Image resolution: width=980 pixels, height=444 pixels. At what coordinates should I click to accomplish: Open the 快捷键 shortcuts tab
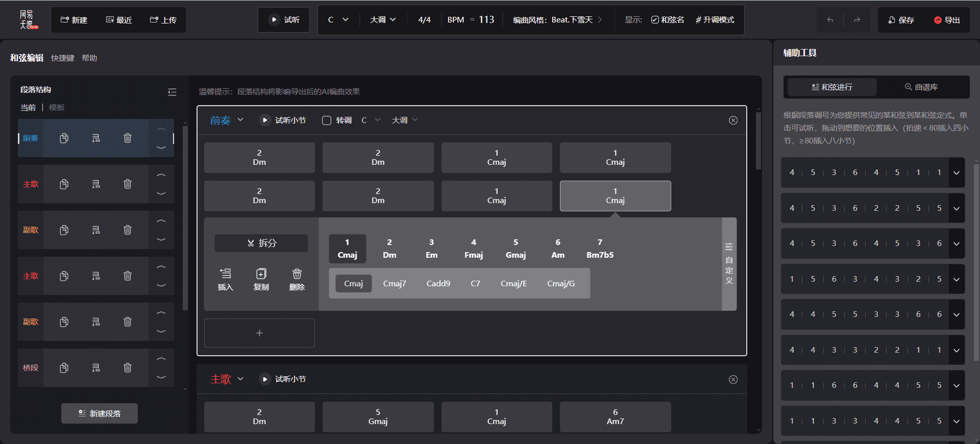click(x=63, y=58)
